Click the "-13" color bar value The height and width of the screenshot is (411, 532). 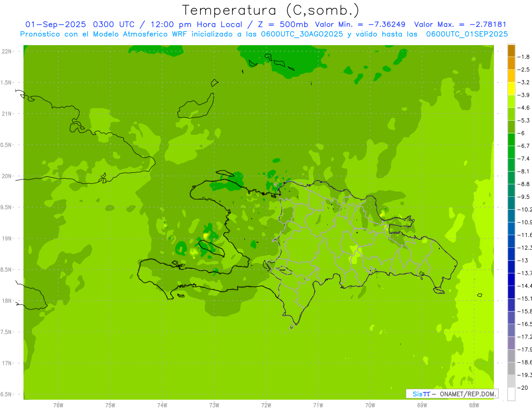tap(522, 260)
